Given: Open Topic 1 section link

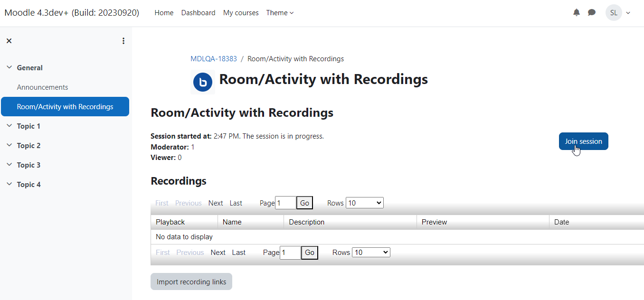Looking at the screenshot, I should [28, 126].
